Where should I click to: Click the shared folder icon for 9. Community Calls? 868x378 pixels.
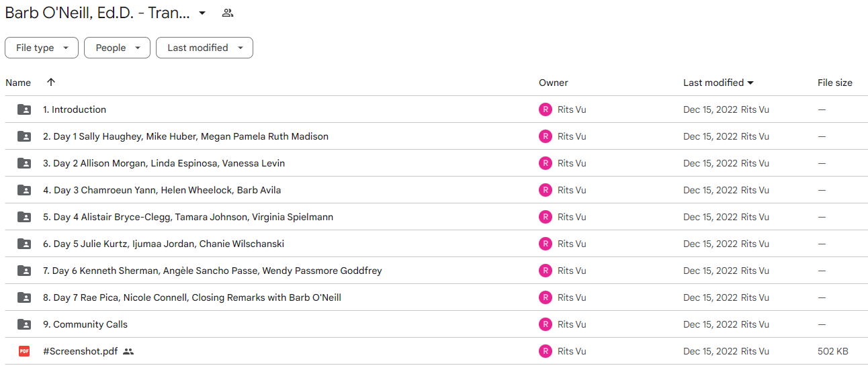pos(24,324)
